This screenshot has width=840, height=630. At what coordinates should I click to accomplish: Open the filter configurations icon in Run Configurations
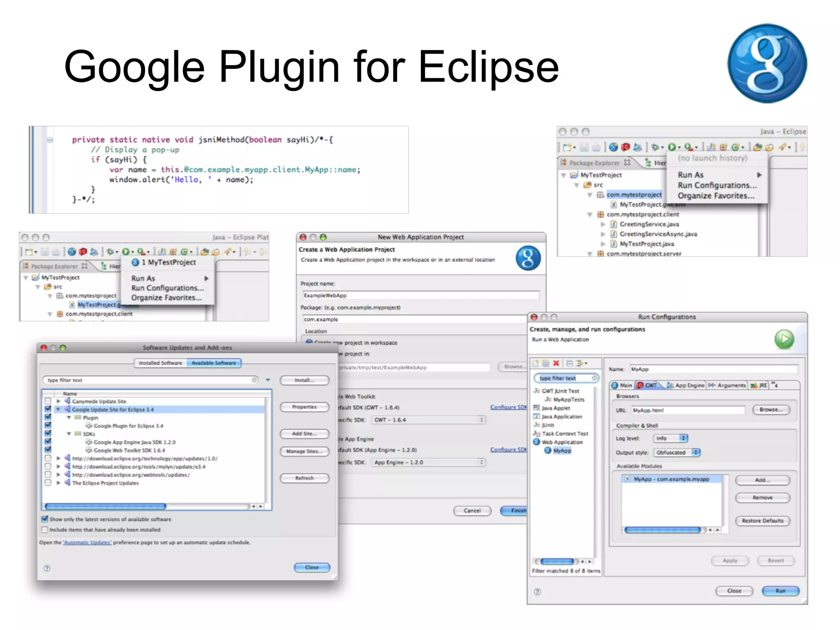click(x=580, y=363)
